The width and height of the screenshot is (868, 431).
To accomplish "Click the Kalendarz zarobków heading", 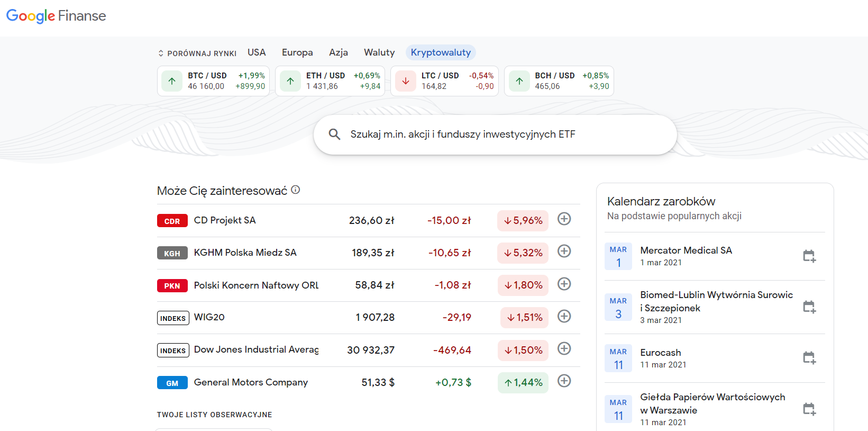I will pos(661,201).
